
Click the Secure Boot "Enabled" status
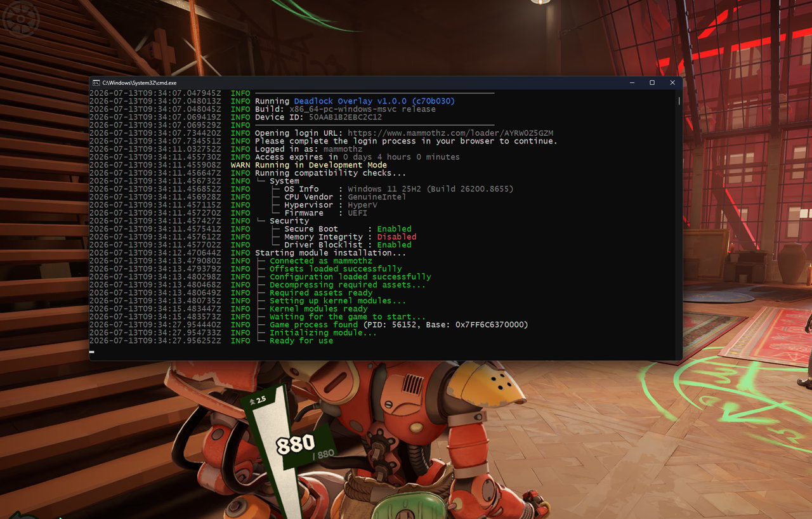pyautogui.click(x=394, y=229)
